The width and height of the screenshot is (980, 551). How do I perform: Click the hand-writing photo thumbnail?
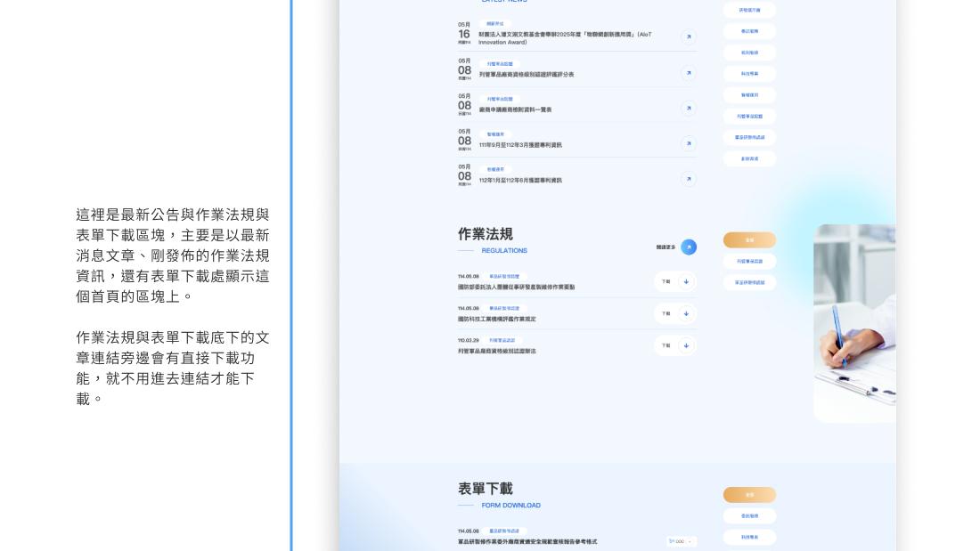pos(853,323)
